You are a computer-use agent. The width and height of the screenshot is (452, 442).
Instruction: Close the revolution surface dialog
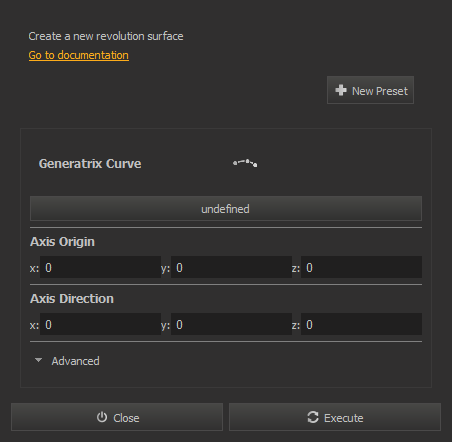coord(117,417)
